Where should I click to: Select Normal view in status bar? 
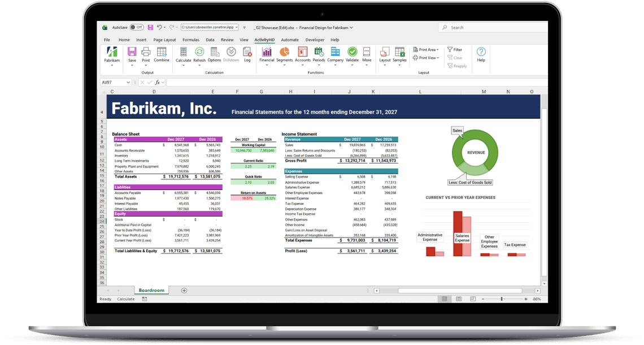point(445,299)
